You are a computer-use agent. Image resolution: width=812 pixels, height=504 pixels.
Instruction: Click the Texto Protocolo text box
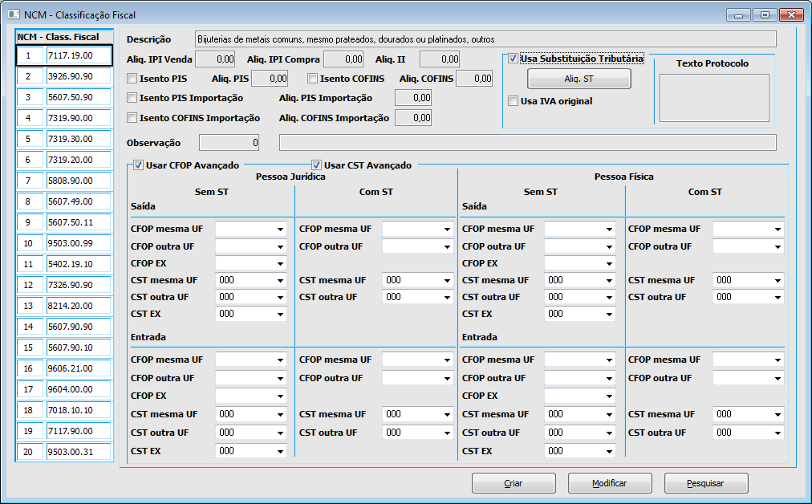713,98
